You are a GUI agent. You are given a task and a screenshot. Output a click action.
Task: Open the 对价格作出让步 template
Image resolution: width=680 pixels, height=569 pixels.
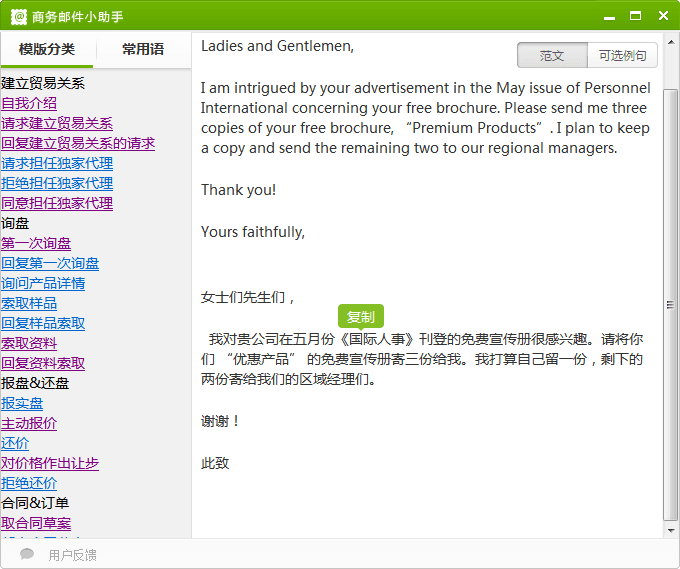50,463
